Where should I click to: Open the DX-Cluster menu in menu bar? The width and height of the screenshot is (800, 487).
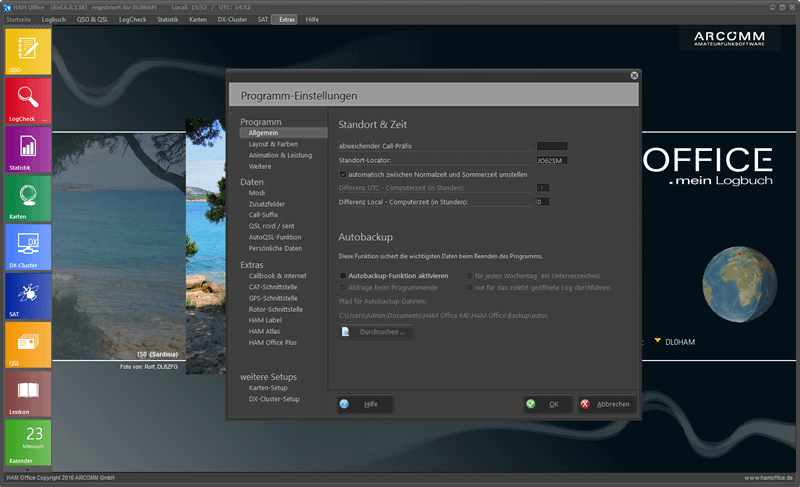[x=232, y=19]
